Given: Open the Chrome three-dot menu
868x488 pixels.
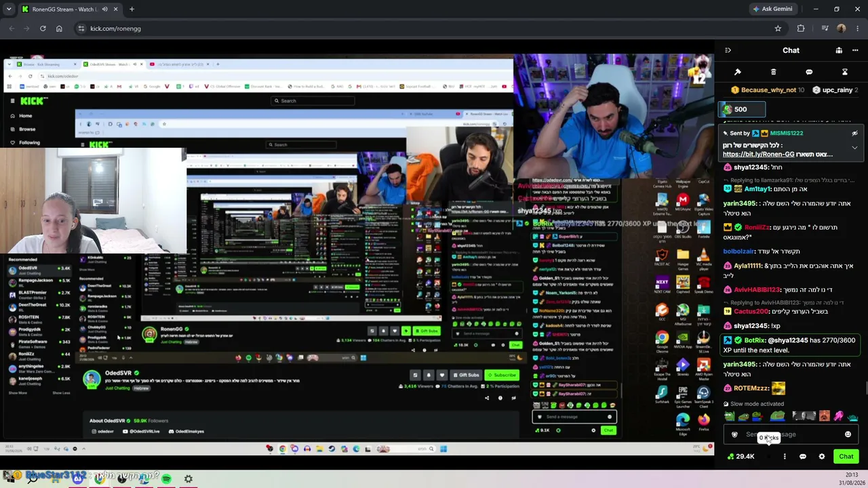Looking at the screenshot, I should [858, 28].
